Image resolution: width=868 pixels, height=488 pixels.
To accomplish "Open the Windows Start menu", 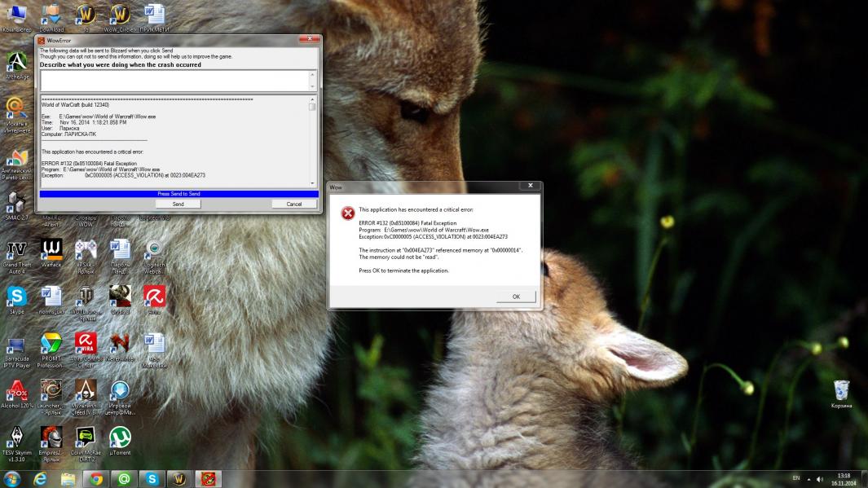I will [x=12, y=479].
